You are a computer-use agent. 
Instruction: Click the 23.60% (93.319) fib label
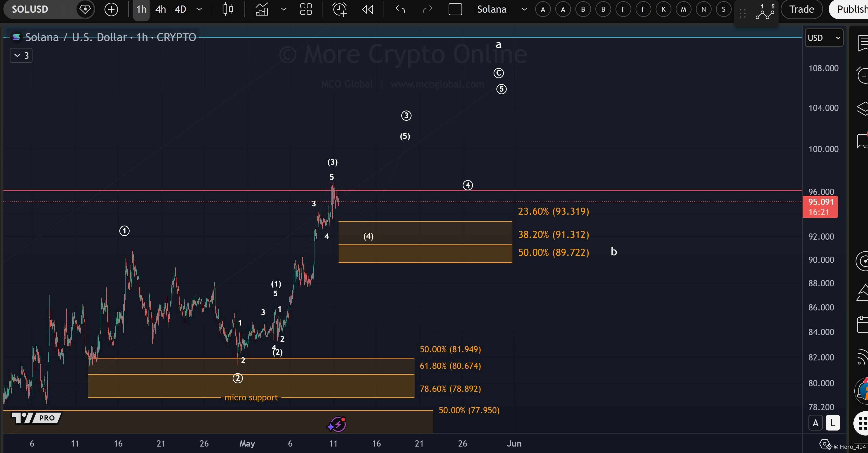553,211
